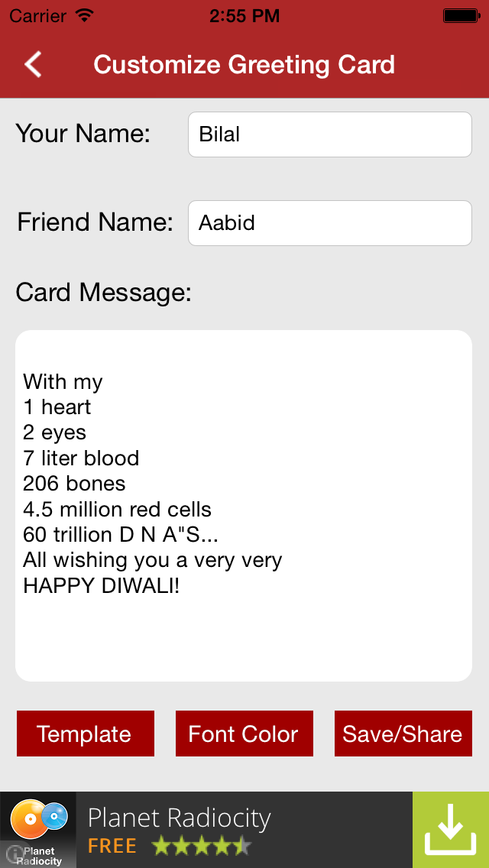This screenshot has height=868, width=489.
Task: Open the Template button
Action: pyautogui.click(x=85, y=734)
